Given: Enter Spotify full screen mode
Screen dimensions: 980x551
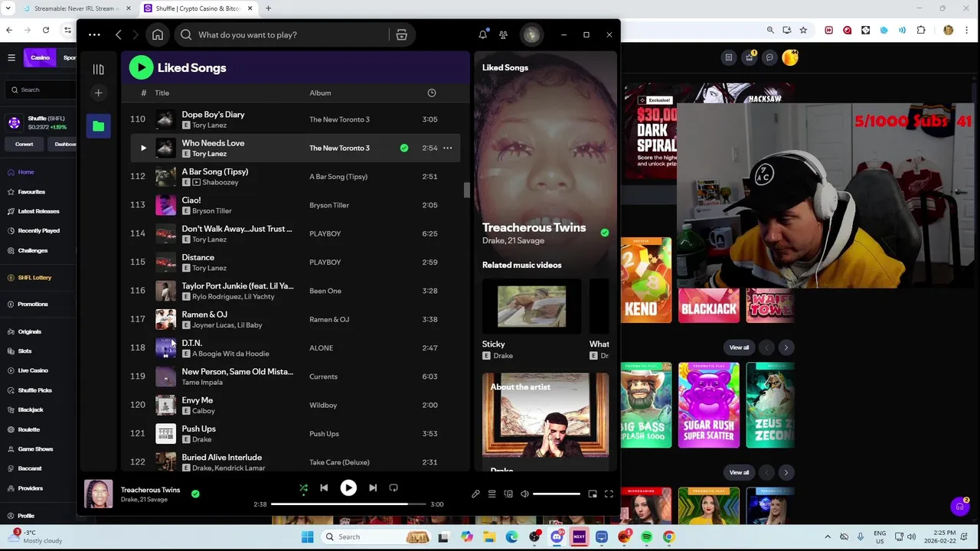Looking at the screenshot, I should (609, 494).
